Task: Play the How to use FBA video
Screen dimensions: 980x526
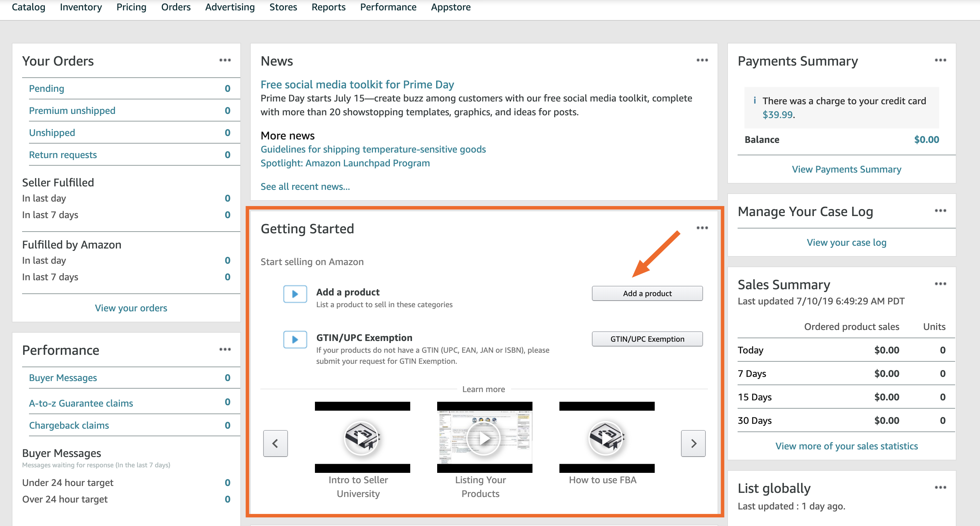Action: (x=606, y=438)
